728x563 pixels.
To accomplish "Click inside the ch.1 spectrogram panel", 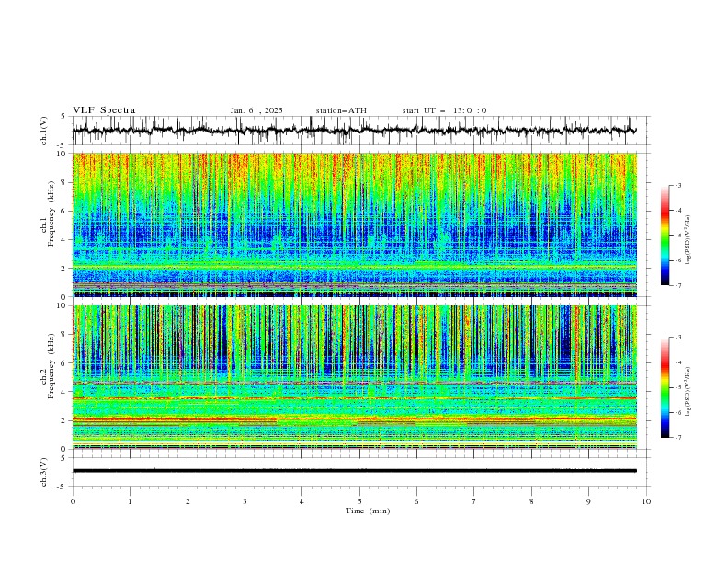I will pos(354,224).
